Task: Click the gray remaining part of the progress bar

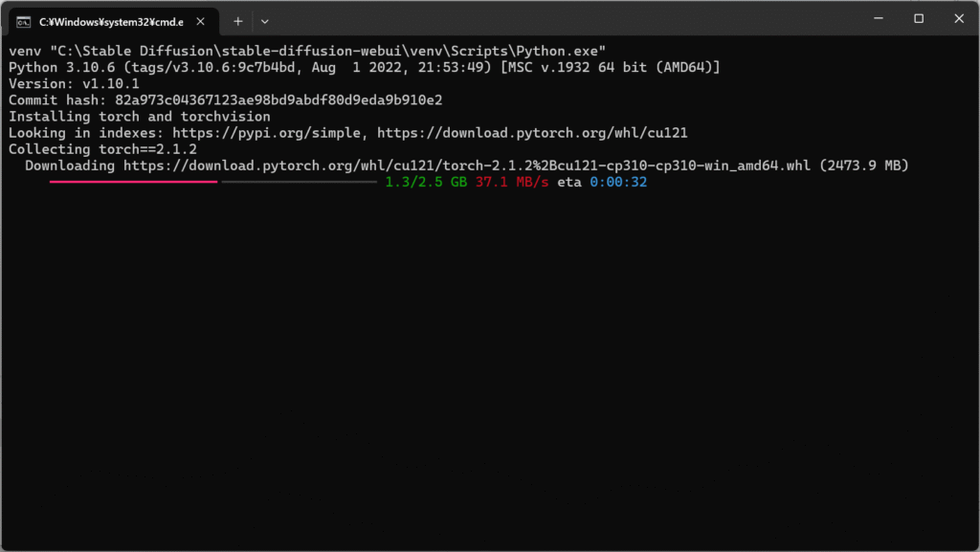Action: (x=300, y=182)
